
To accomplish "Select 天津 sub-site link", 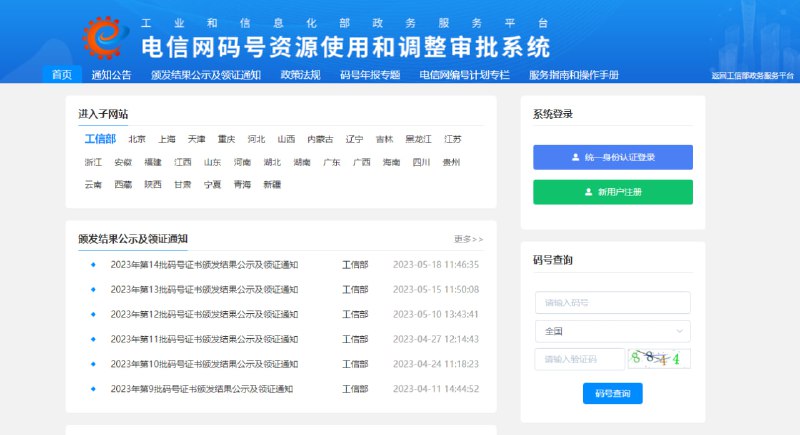I will (x=196, y=139).
